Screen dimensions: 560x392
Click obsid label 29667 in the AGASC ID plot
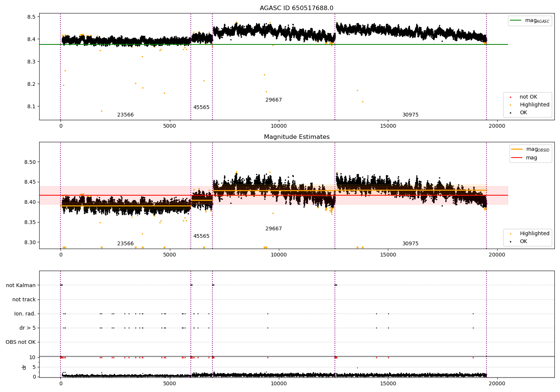[274, 100]
